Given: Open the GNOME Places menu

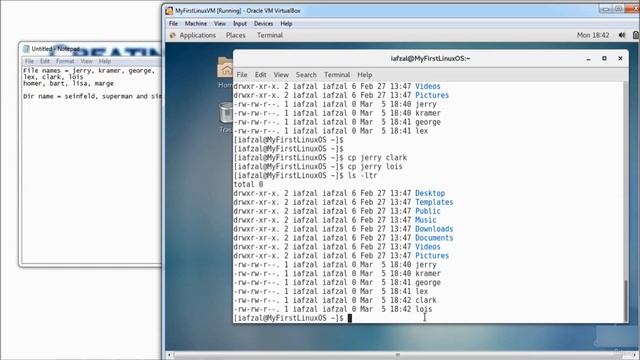Looking at the screenshot, I should point(236,36).
